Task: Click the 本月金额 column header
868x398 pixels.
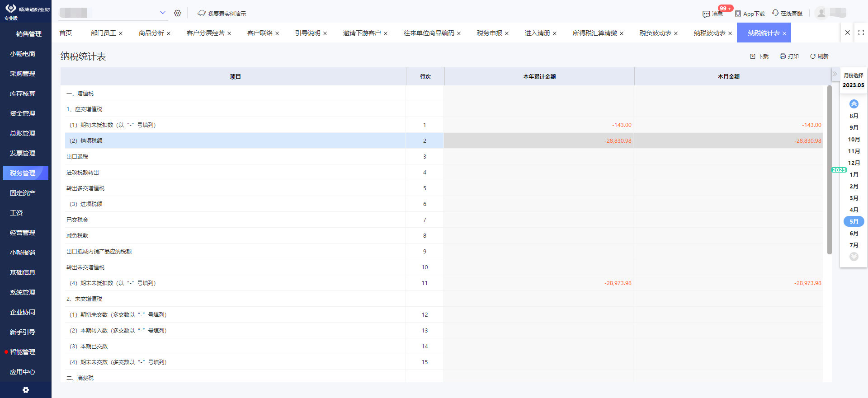Action: 729,77
